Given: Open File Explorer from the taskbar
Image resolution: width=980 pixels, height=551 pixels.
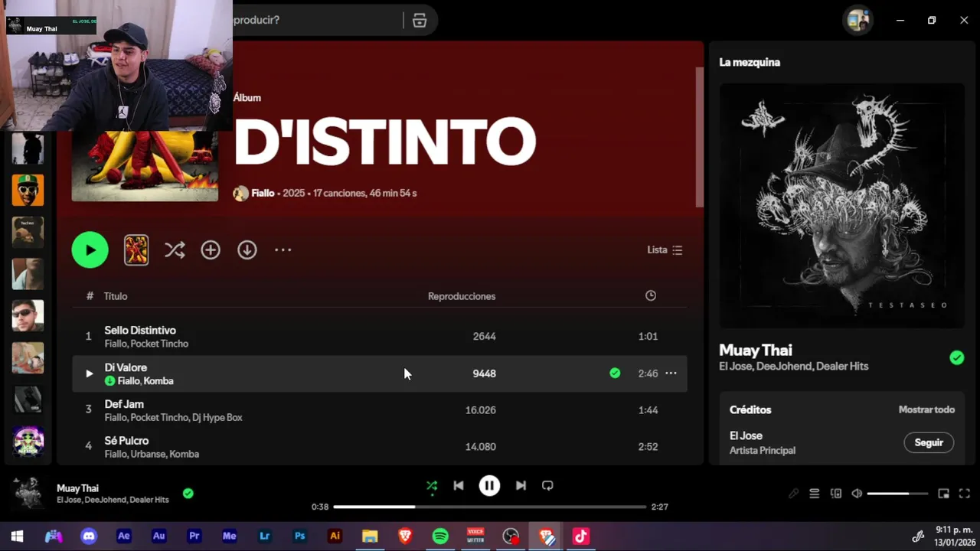Looking at the screenshot, I should (x=370, y=536).
